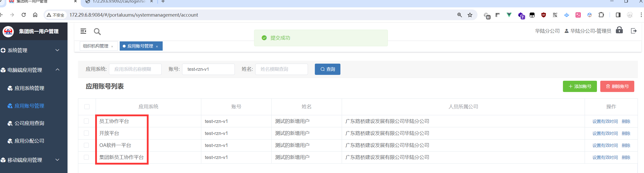Screen dimensions: 644x173
Task: Go forward in browser history
Action: tap(12, 15)
